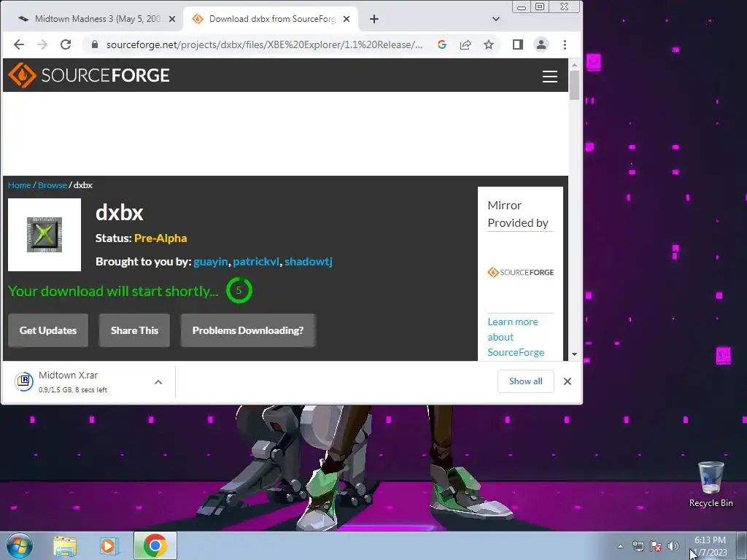
Task: Open the Google icon in address bar
Action: [441, 44]
